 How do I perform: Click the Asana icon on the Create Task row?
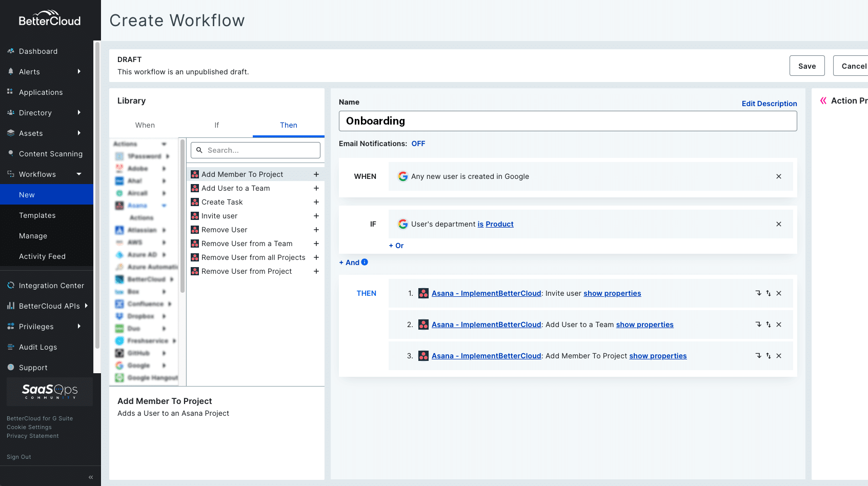[x=195, y=202]
